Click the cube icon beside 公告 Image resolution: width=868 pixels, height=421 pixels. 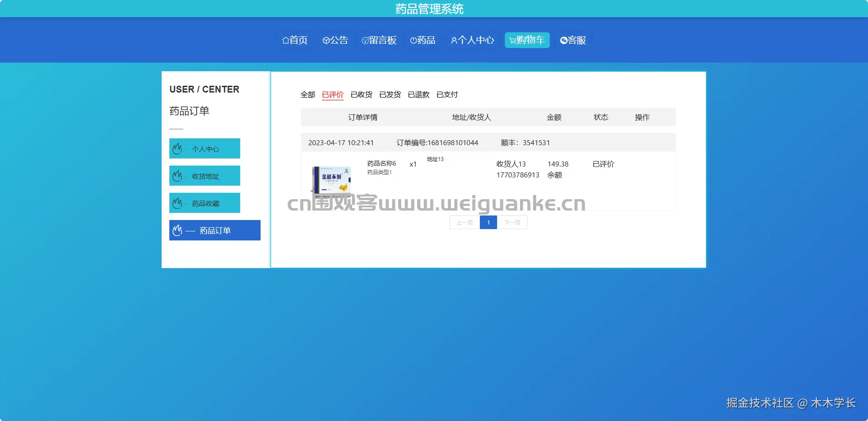click(326, 40)
